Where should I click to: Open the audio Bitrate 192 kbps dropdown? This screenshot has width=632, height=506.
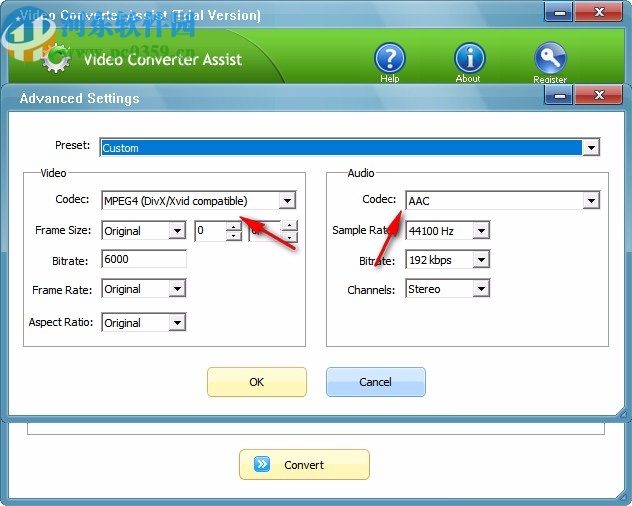(x=481, y=260)
